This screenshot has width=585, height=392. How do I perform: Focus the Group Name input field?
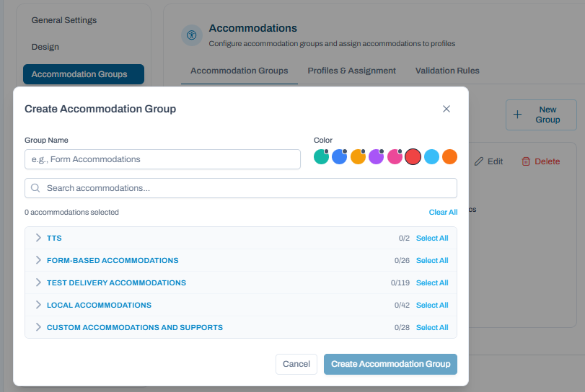click(163, 159)
